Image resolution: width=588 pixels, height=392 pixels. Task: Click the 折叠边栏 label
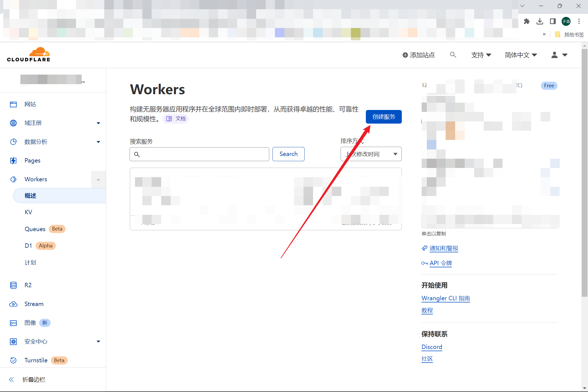click(34, 379)
